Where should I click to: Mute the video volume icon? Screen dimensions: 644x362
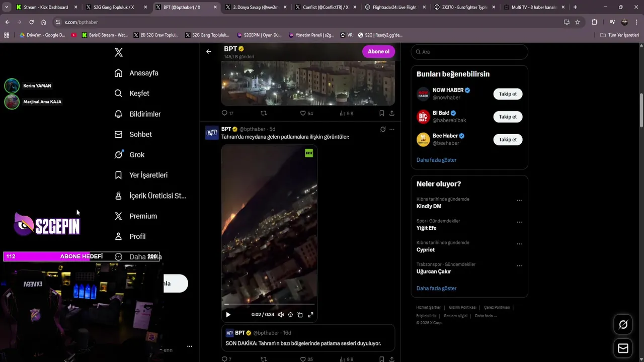(x=281, y=315)
